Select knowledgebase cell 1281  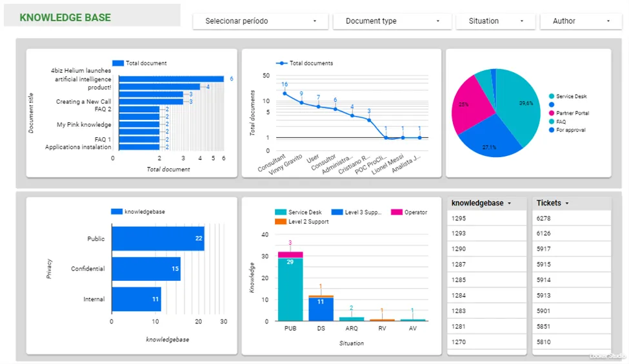pyautogui.click(x=486, y=327)
